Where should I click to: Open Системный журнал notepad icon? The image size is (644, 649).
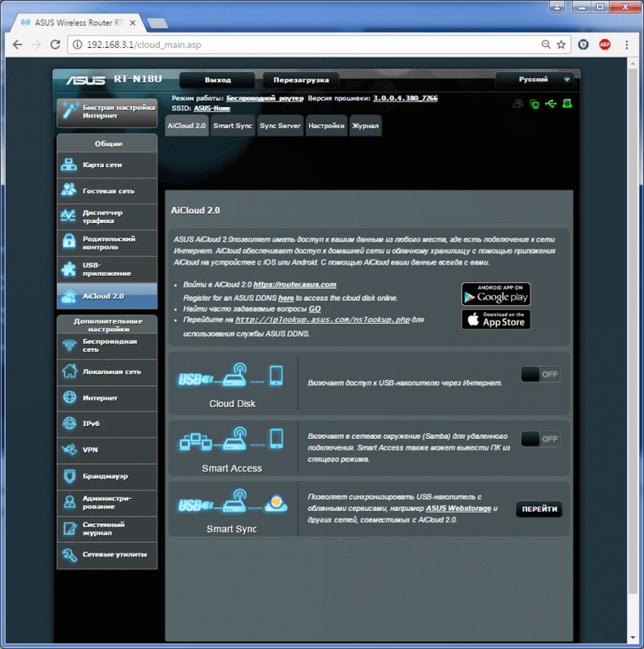click(70, 529)
